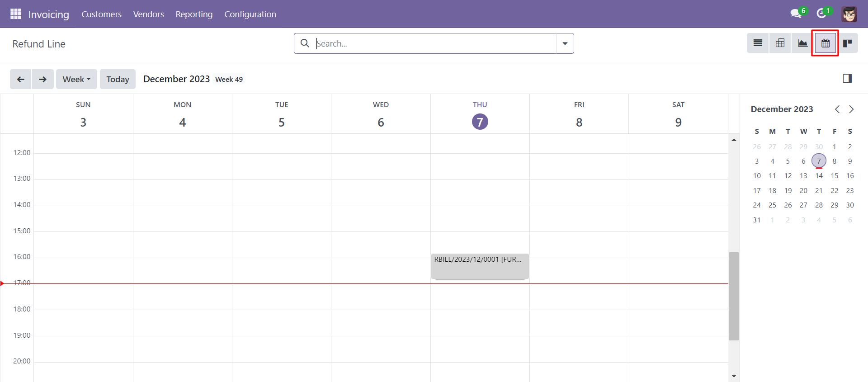
Task: Select November 26 in mini calendar
Action: pos(757,147)
